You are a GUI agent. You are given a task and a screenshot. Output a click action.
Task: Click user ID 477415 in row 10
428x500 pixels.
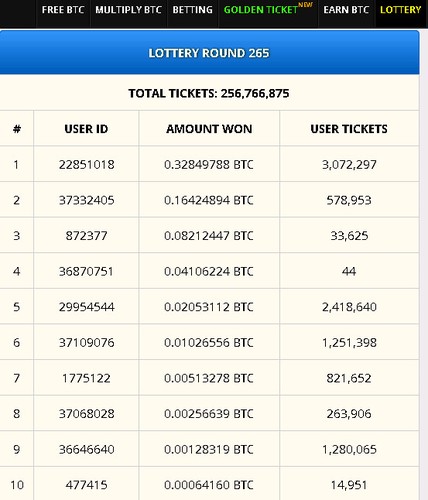[x=86, y=485]
